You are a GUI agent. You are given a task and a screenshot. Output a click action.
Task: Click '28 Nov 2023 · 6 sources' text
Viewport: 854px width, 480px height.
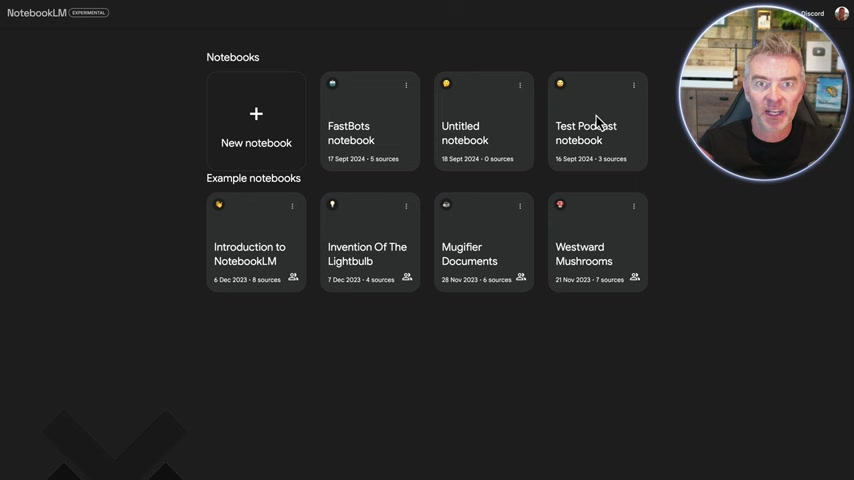pyautogui.click(x=477, y=280)
